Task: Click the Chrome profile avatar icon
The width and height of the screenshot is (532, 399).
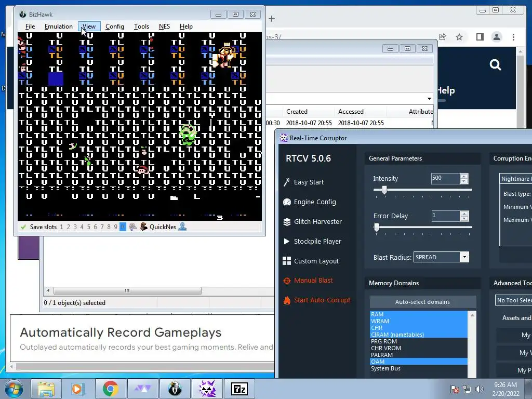Action: (x=496, y=37)
